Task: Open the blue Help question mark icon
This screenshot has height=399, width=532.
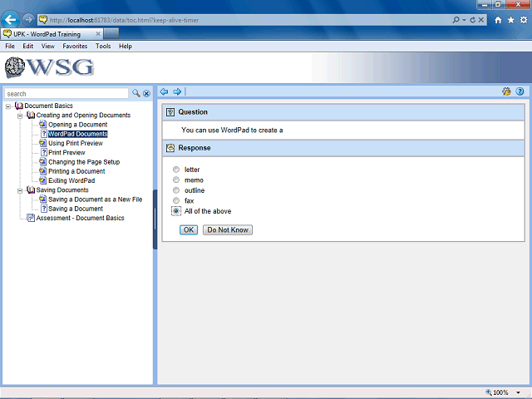Action: click(520, 91)
